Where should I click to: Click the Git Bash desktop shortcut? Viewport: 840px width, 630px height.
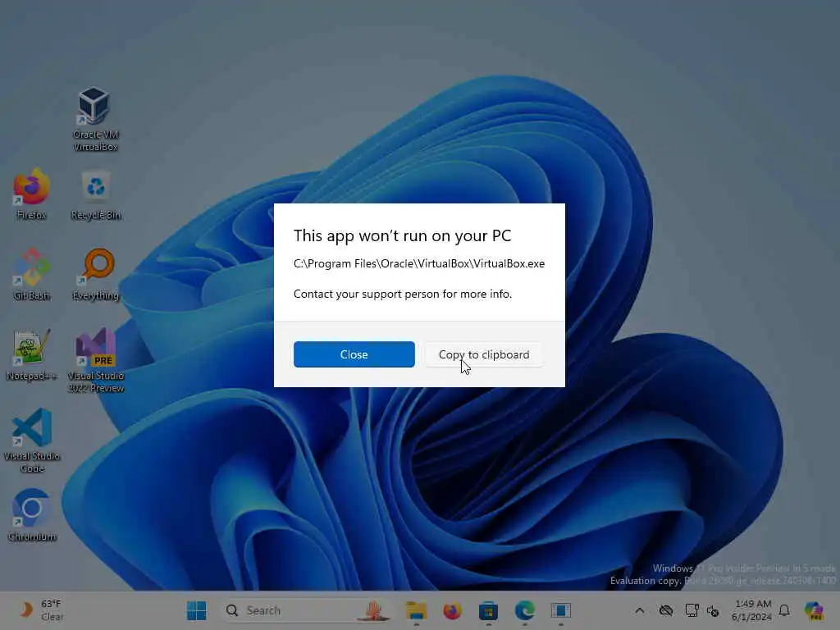pyautogui.click(x=32, y=274)
